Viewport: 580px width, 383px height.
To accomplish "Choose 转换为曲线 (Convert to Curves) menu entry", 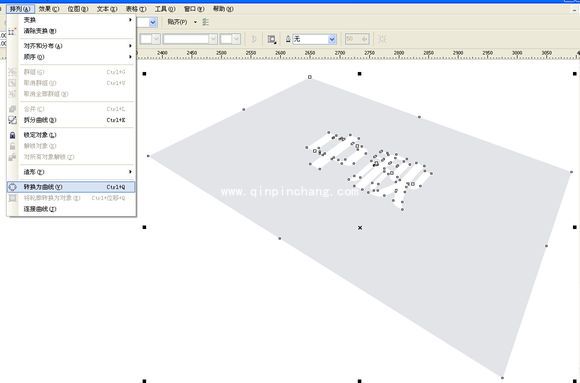I will click(x=71, y=187).
